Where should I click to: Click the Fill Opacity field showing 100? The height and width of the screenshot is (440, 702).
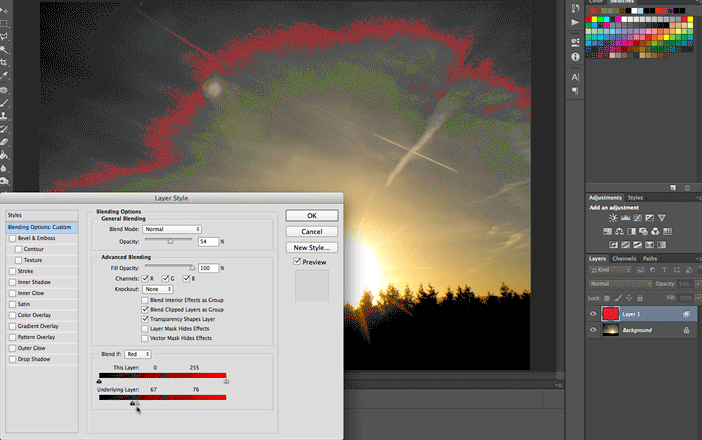[x=208, y=268]
